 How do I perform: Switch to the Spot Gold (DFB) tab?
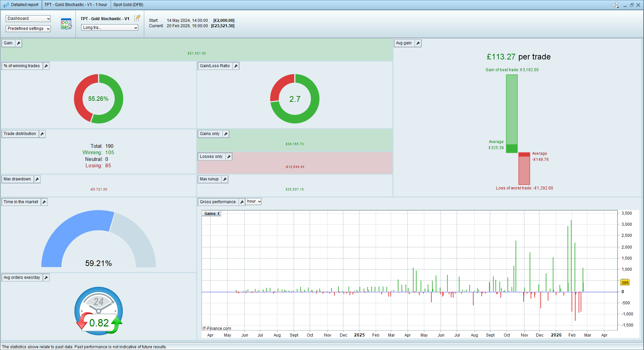[x=128, y=5]
